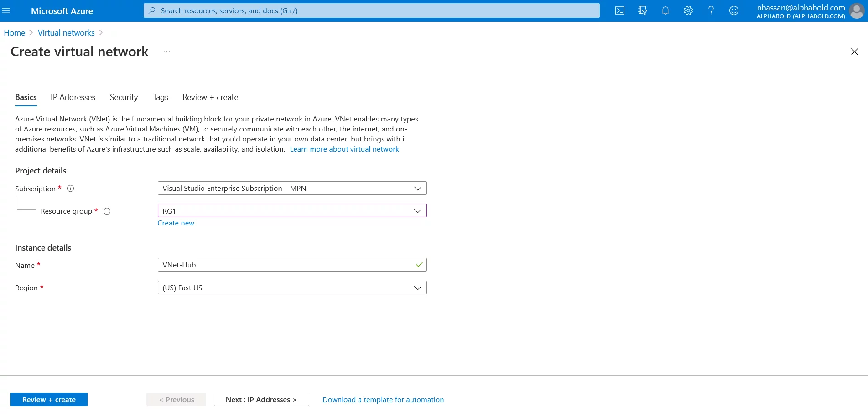Click the Previous button

click(x=176, y=399)
